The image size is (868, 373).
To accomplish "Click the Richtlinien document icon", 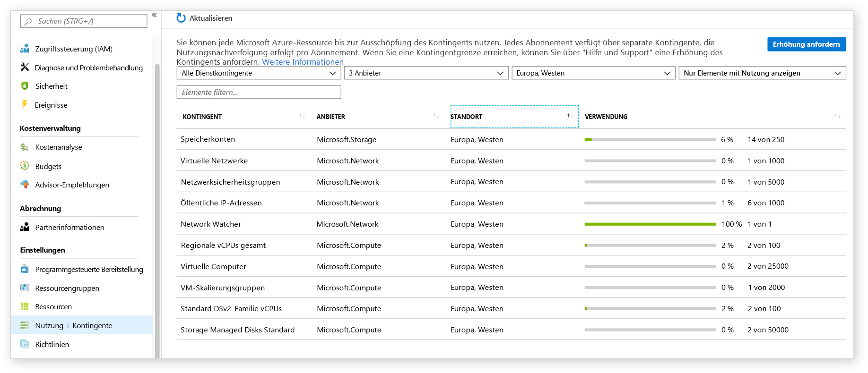I will click(x=25, y=344).
